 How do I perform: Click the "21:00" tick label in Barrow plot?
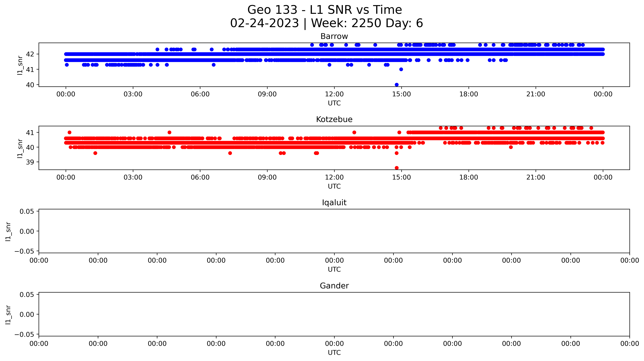pos(536,94)
